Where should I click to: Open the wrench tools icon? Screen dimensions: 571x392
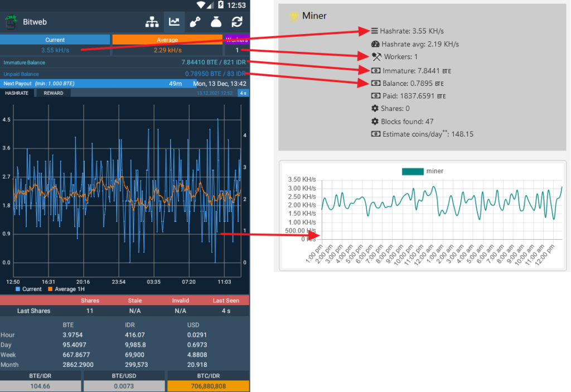pos(195,22)
